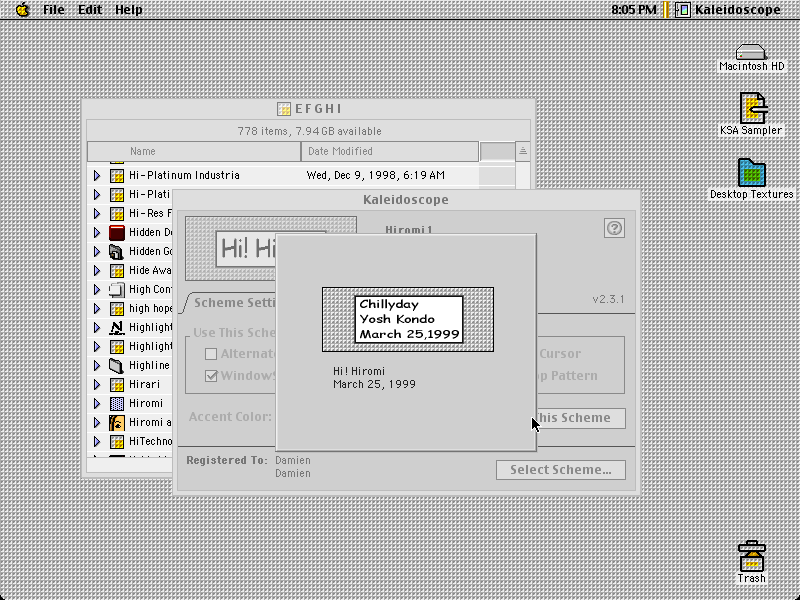
Task: Click the "Hirari" file name
Action: [144, 385]
